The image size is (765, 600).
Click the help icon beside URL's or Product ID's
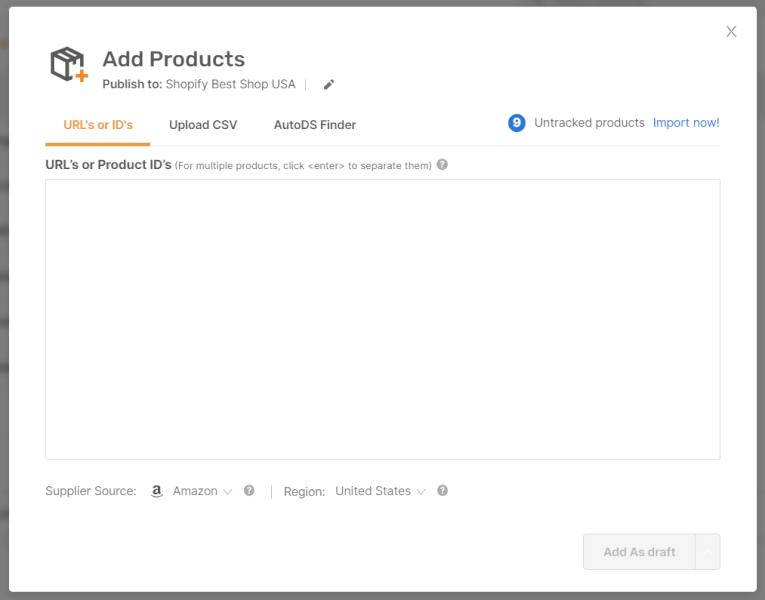click(x=442, y=164)
